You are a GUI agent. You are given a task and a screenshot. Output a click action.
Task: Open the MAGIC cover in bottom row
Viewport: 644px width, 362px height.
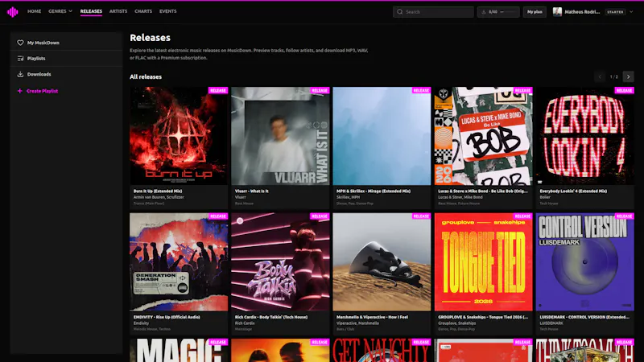pos(179,351)
